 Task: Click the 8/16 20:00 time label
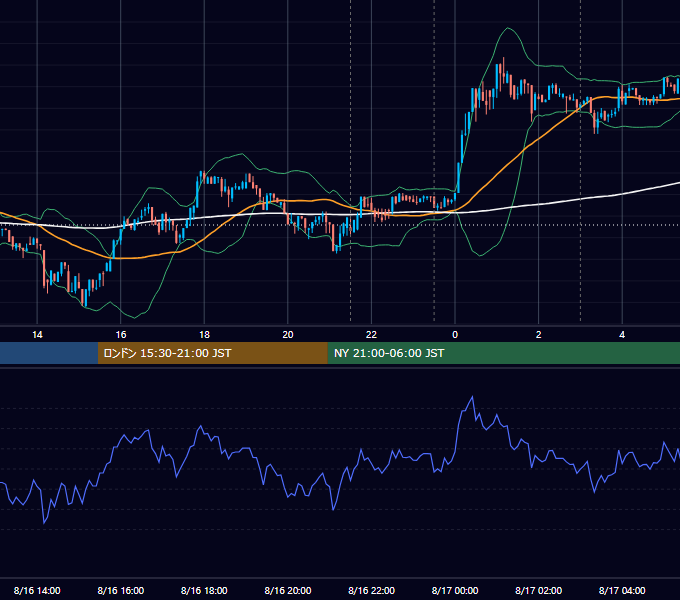point(288,590)
